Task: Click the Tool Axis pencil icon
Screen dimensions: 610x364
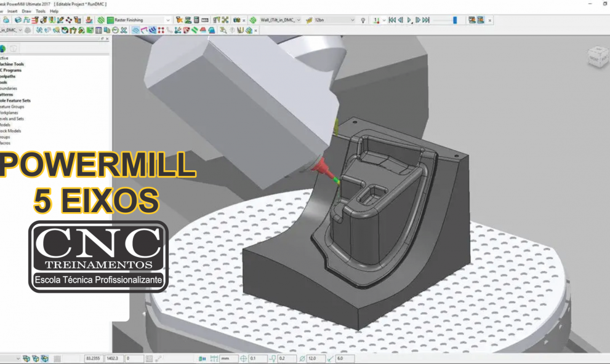Action: click(x=60, y=20)
